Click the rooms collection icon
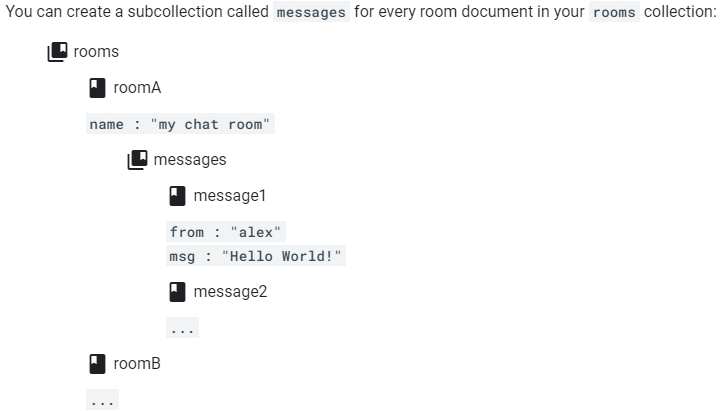 (57, 52)
